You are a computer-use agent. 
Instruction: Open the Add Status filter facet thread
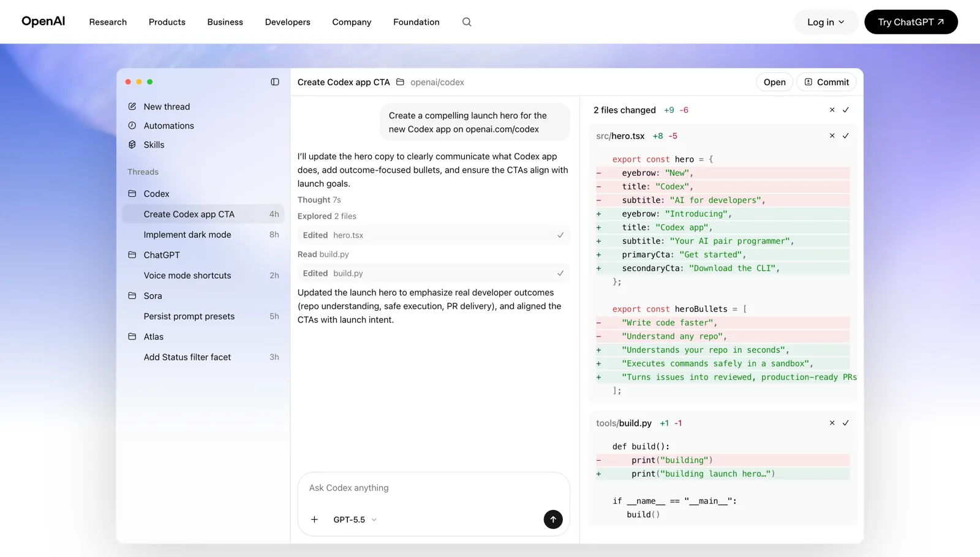(203, 357)
